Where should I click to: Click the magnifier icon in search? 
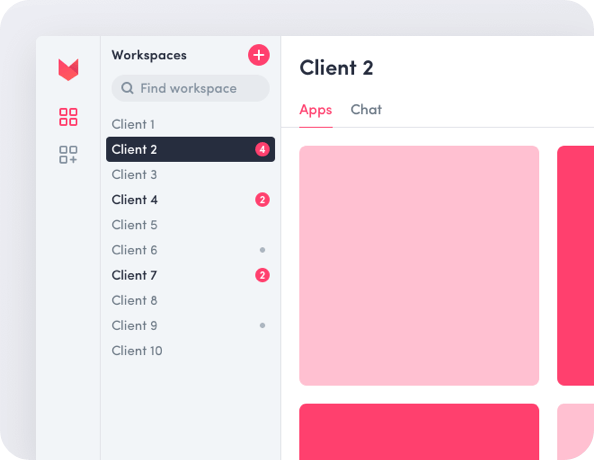tap(127, 88)
